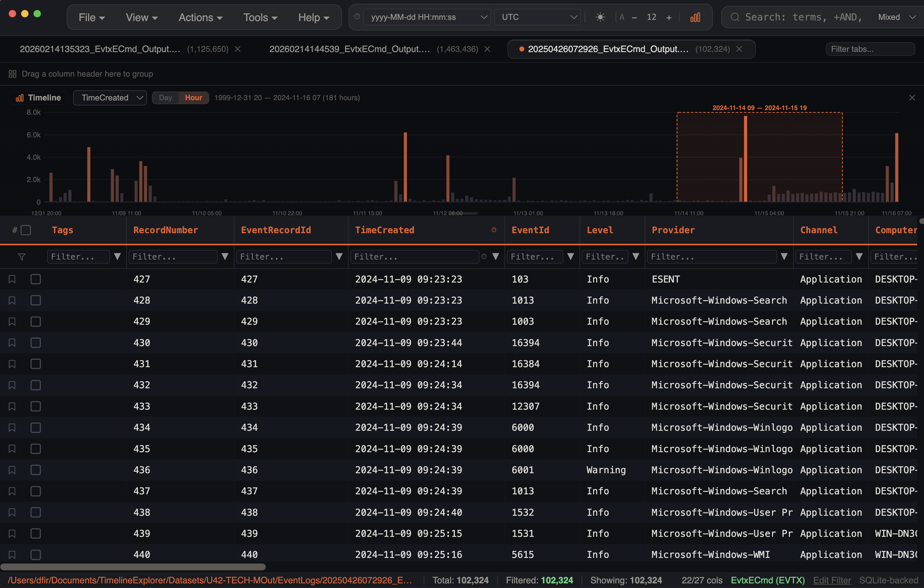Check the row checkbox for record 430
The height and width of the screenshot is (588, 924).
(35, 343)
